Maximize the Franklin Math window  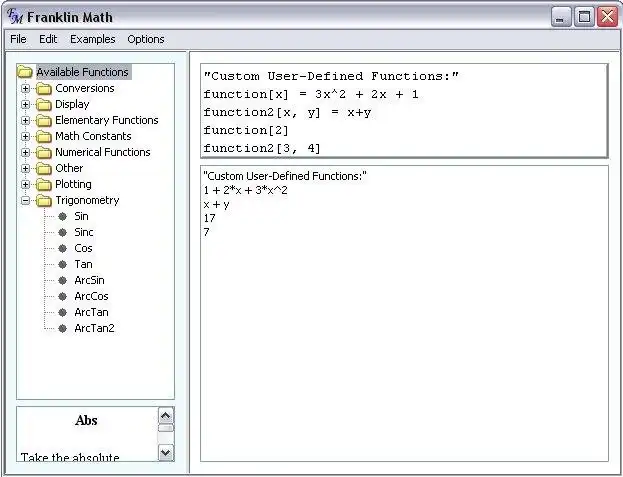584,17
